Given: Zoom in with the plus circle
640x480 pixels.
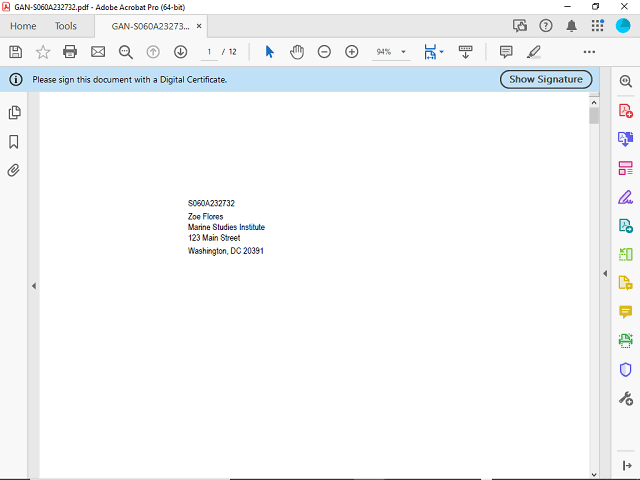Looking at the screenshot, I should (x=351, y=52).
